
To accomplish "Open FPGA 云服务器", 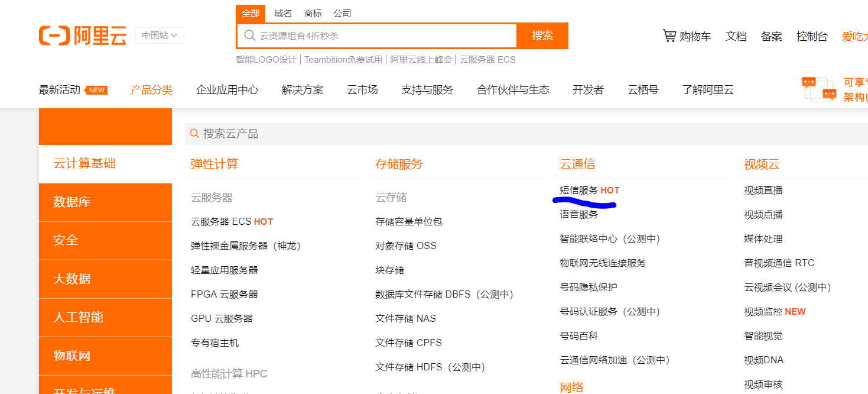I will tap(225, 294).
